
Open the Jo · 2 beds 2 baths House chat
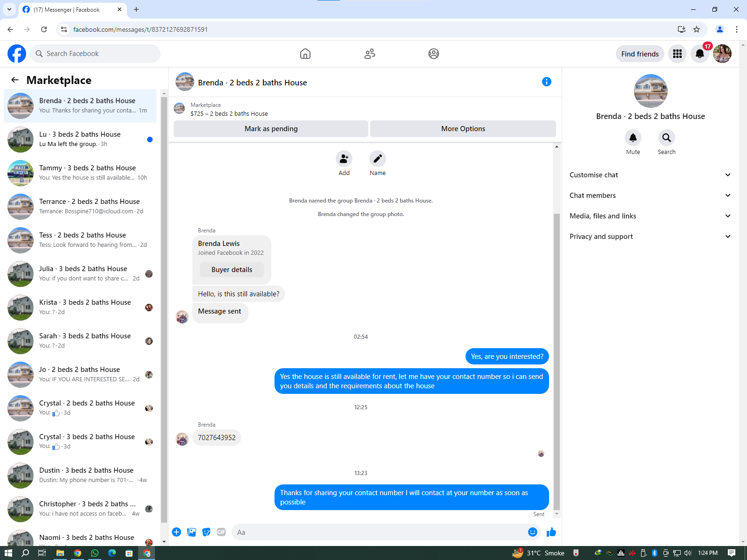(x=80, y=374)
